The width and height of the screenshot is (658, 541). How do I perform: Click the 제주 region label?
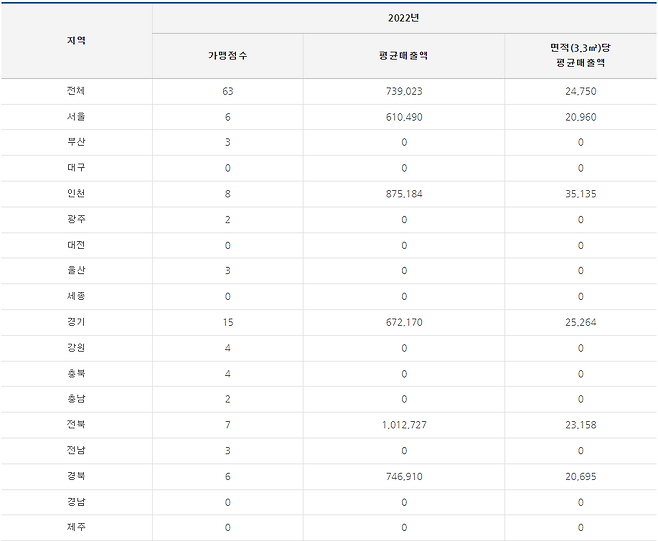76,528
